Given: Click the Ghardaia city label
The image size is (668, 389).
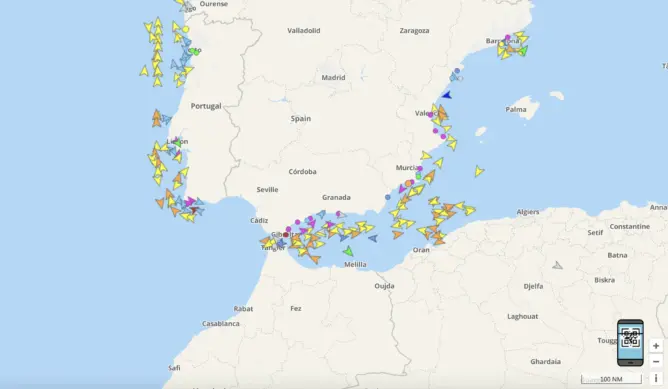Looking at the screenshot, I should [x=545, y=362].
